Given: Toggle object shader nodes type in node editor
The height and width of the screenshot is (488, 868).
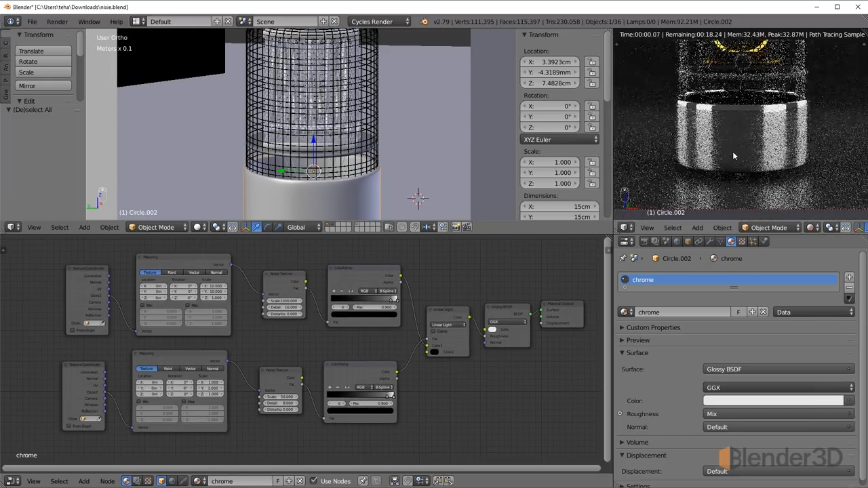Looking at the screenshot, I should tap(161, 481).
